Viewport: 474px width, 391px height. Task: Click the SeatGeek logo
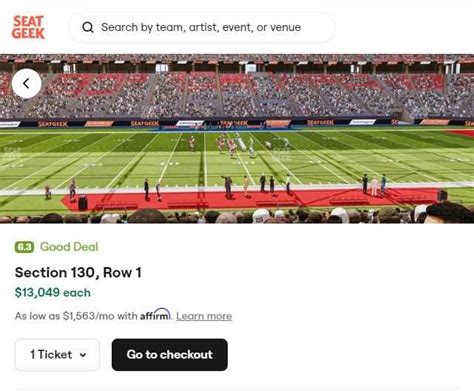point(28,27)
